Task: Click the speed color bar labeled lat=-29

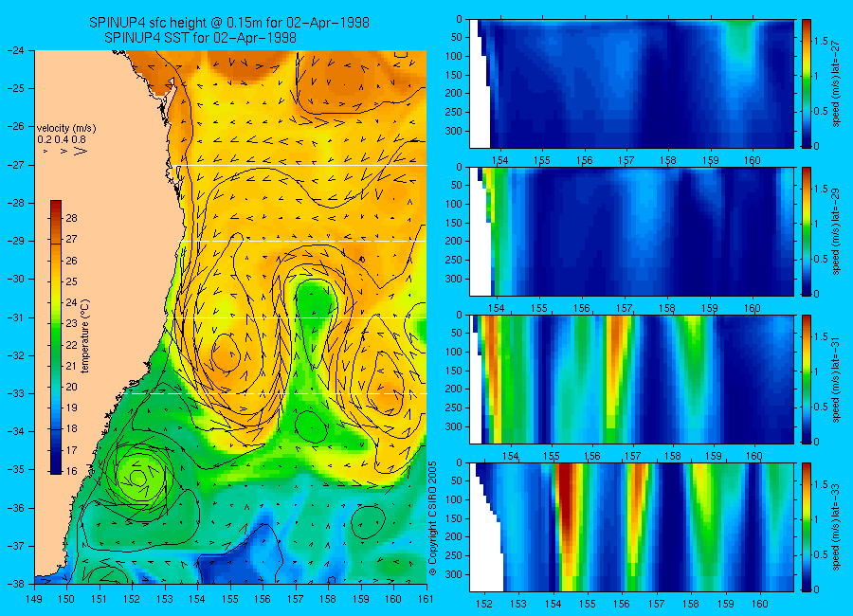Action: (807, 232)
